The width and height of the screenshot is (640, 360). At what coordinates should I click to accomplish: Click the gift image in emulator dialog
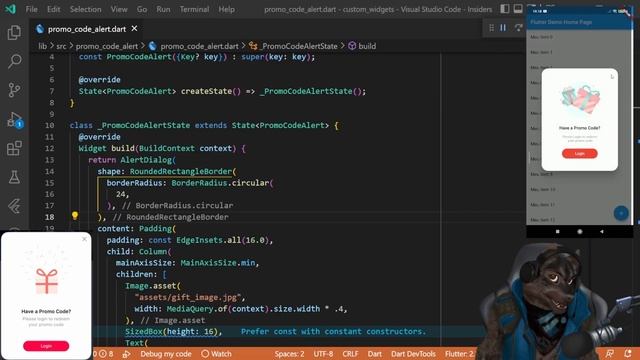(580, 99)
